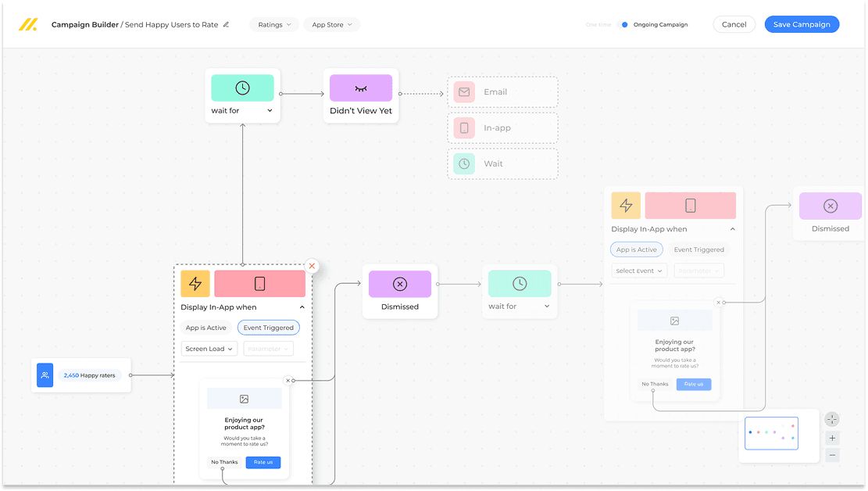This screenshot has width=868, height=491.
Task: Click the pink phone block in the faded right card
Action: pyautogui.click(x=691, y=206)
